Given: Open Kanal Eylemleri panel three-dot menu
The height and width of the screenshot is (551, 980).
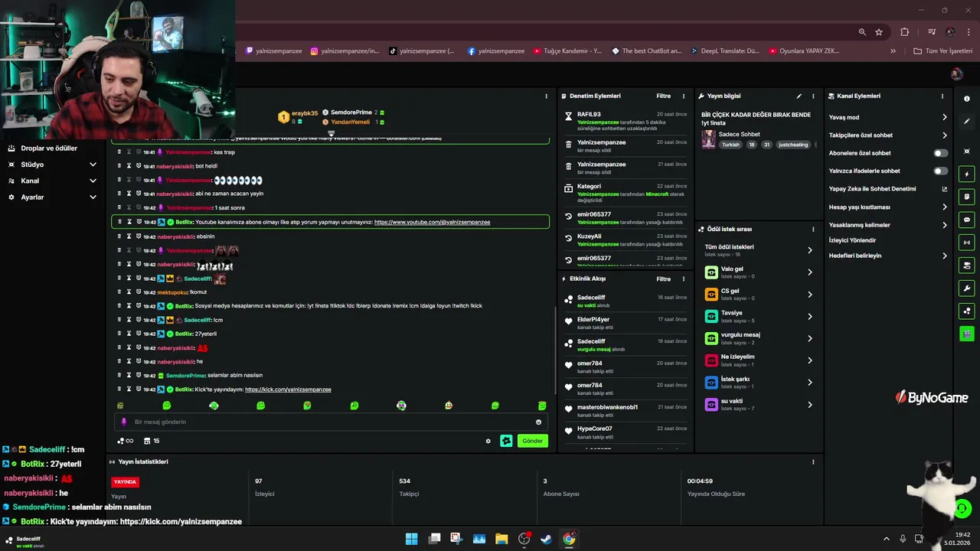Looking at the screenshot, I should 942,96.
